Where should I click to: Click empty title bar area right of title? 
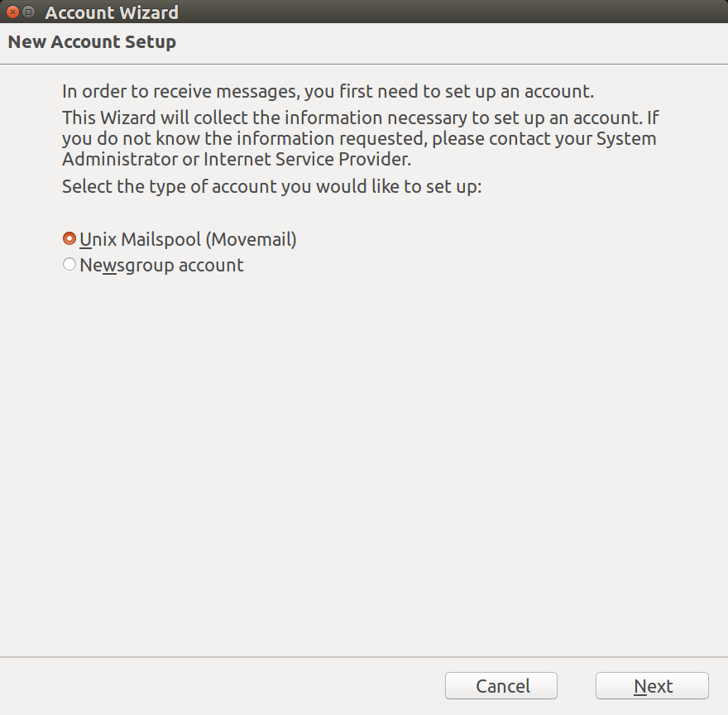[455, 12]
